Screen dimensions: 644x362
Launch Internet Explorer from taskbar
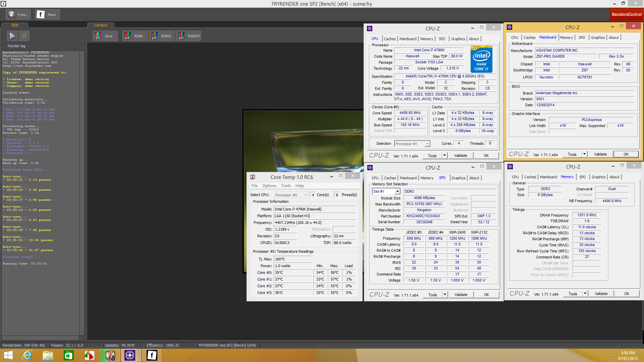coord(27,355)
